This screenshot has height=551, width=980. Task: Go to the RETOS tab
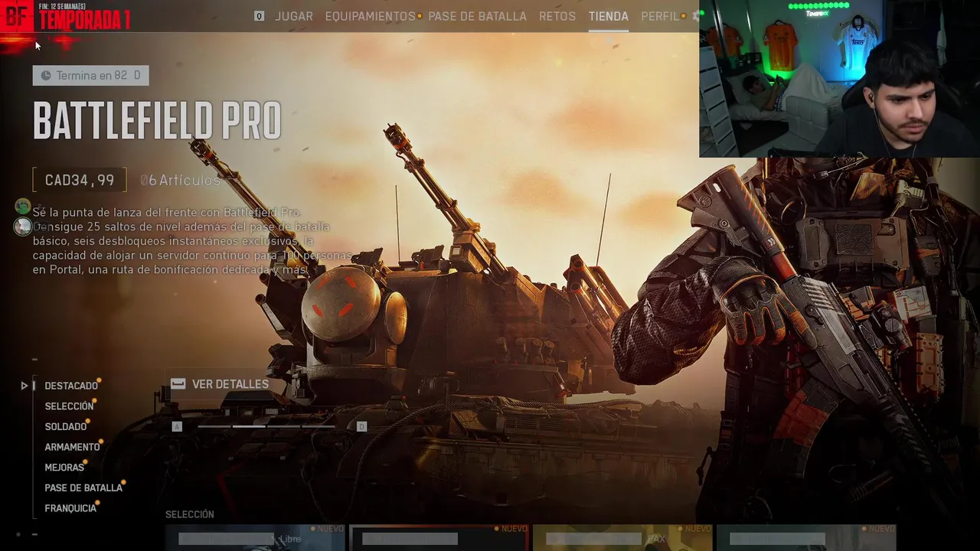point(557,16)
